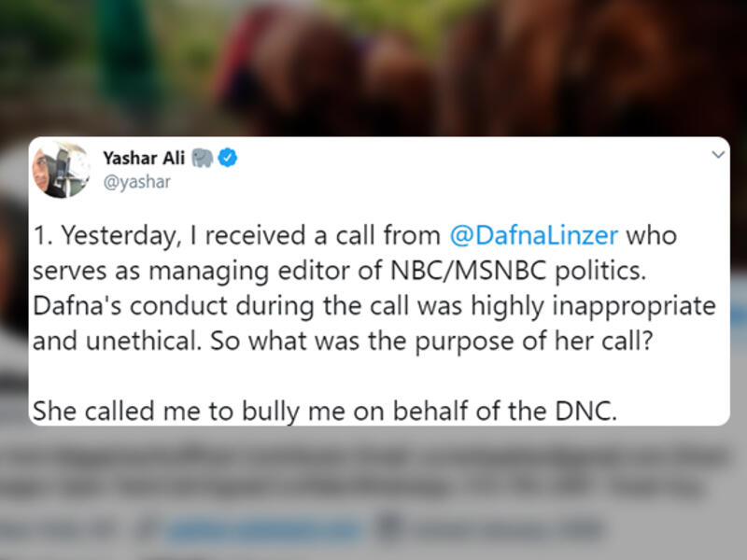747x560 pixels.
Task: Click the phrase 'bully me' in the tweet
Action: coord(293,411)
